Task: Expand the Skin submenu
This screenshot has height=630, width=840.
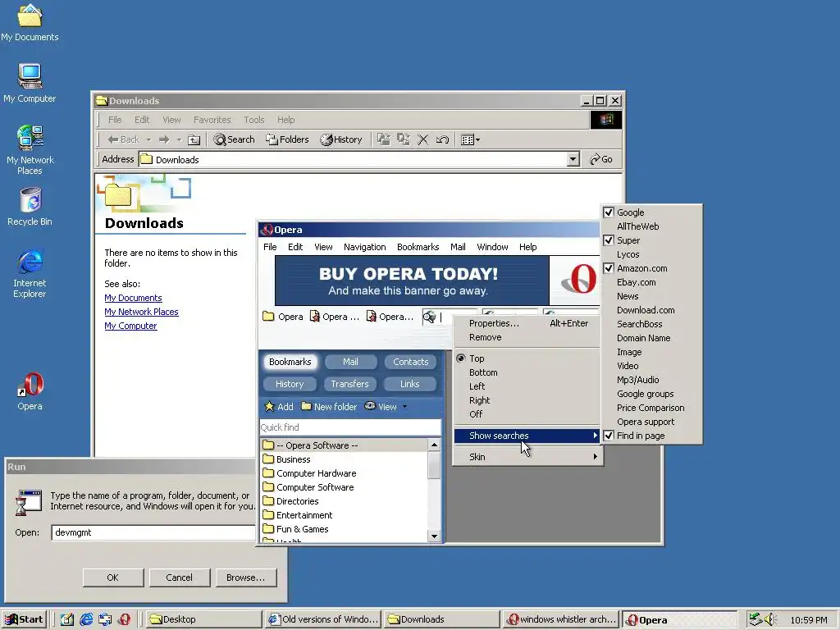Action: (527, 457)
